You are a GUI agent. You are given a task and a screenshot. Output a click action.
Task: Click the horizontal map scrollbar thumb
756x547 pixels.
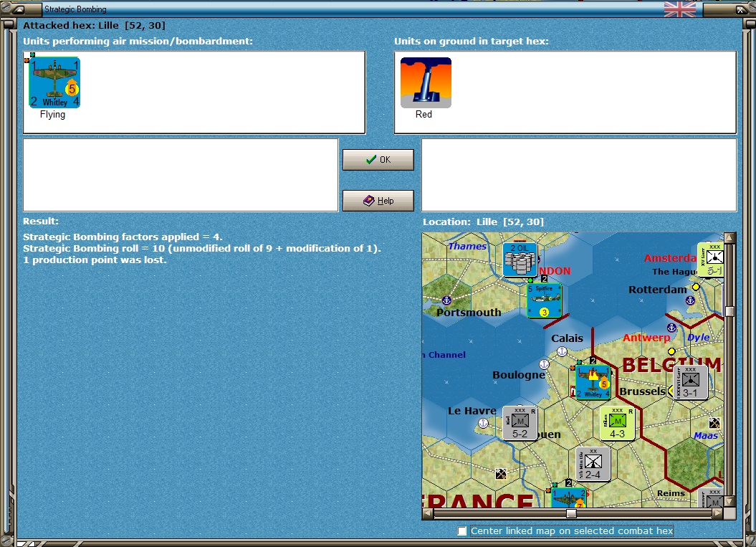point(571,513)
